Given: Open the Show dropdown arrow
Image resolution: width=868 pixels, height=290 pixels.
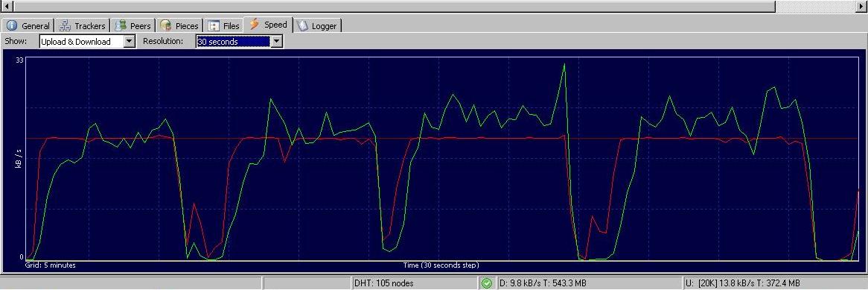Looking at the screenshot, I should [x=130, y=42].
